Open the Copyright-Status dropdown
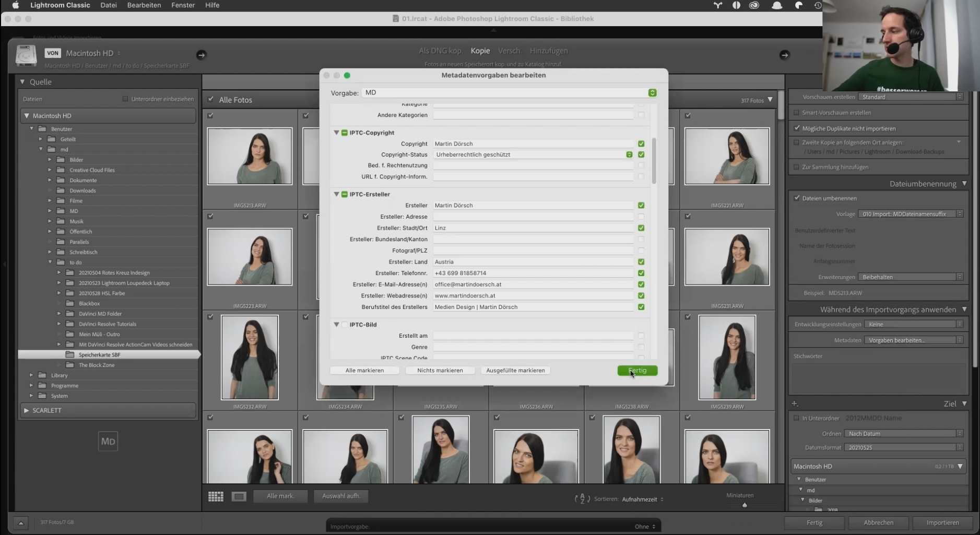Viewport: 980px width, 535px height. pos(629,154)
